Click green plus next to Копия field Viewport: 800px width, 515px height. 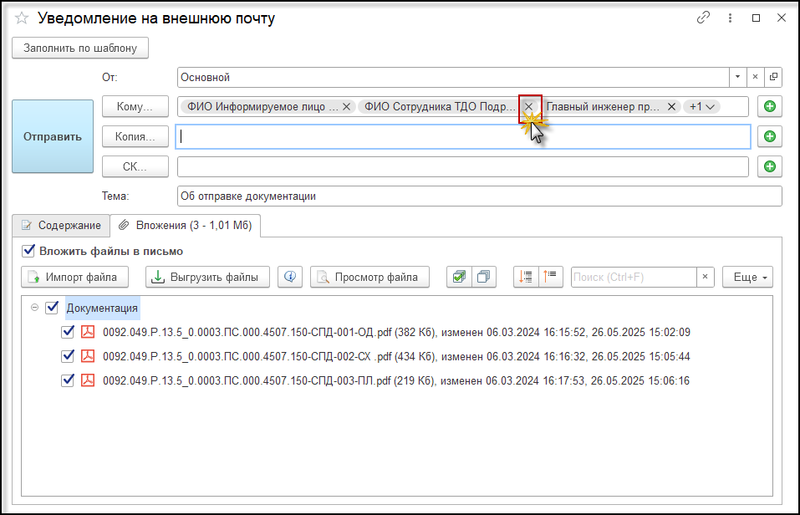click(x=769, y=136)
